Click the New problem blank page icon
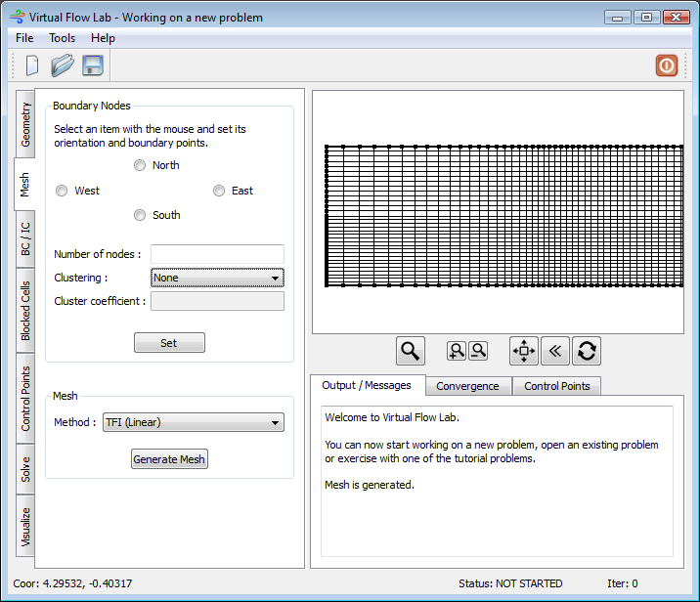This screenshot has height=602, width=700. pos(32,66)
